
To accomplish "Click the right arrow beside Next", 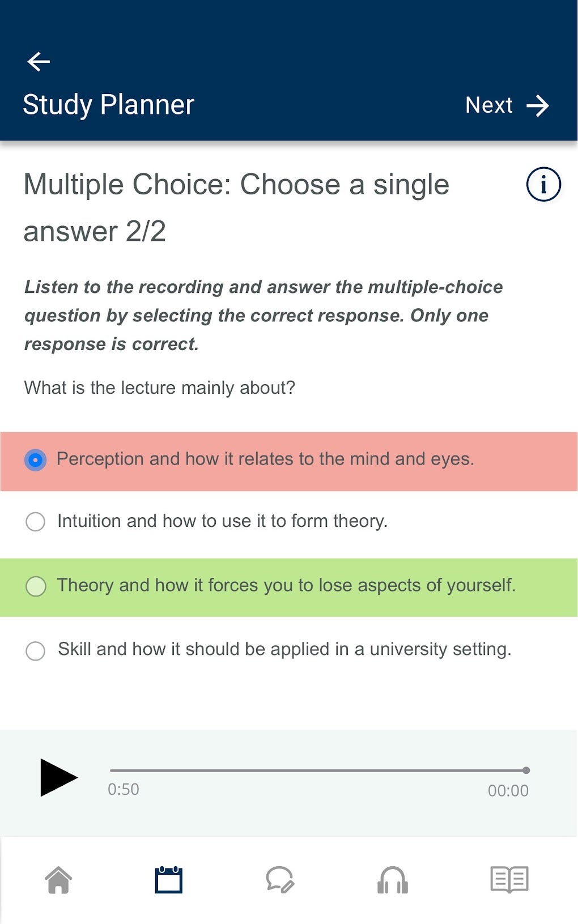I will pyautogui.click(x=537, y=106).
